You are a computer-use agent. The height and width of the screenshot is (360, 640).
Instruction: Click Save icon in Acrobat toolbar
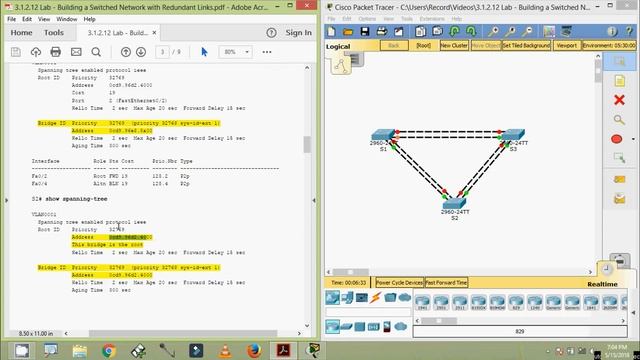(x=16, y=52)
